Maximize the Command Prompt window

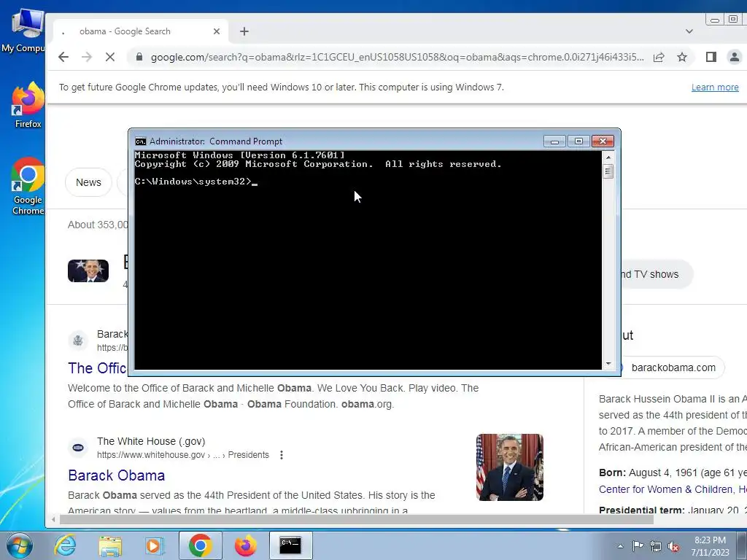tap(578, 141)
